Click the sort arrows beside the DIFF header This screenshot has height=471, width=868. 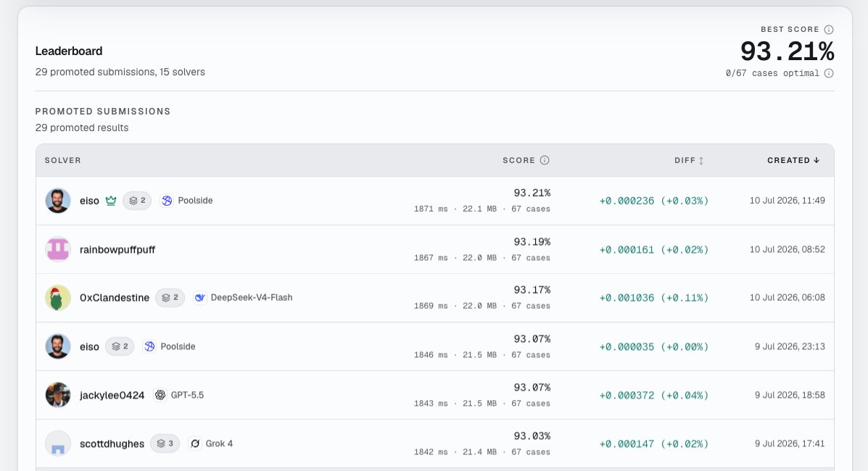pos(700,161)
